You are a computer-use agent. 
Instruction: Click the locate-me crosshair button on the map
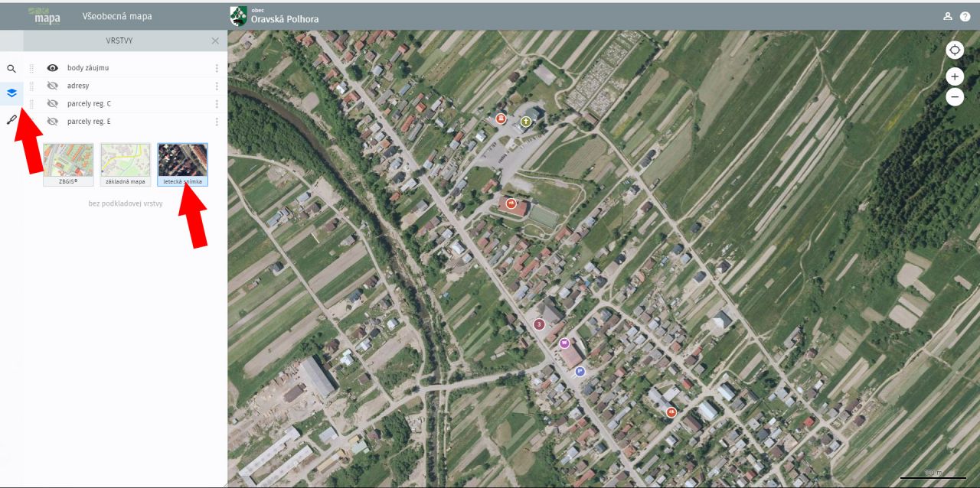(955, 50)
